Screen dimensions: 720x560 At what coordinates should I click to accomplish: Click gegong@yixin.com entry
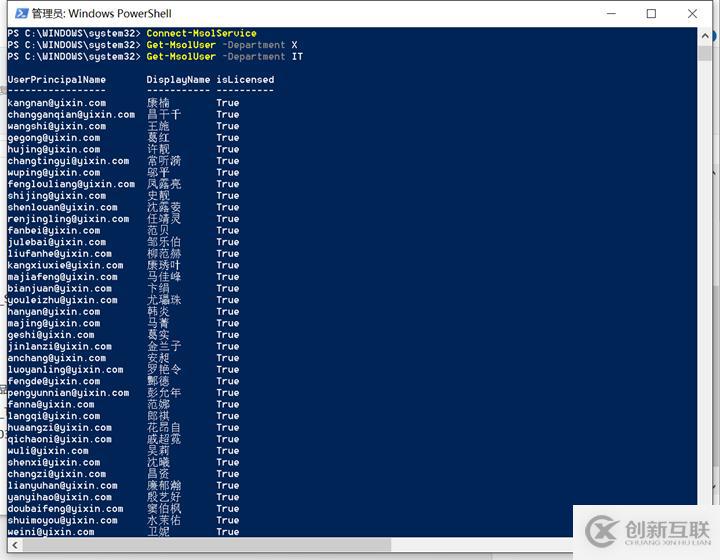click(x=54, y=138)
